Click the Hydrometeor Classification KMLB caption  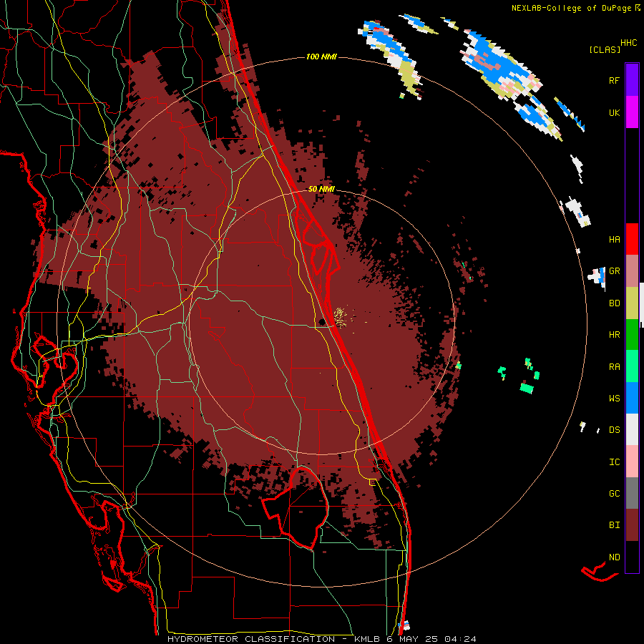(321, 639)
